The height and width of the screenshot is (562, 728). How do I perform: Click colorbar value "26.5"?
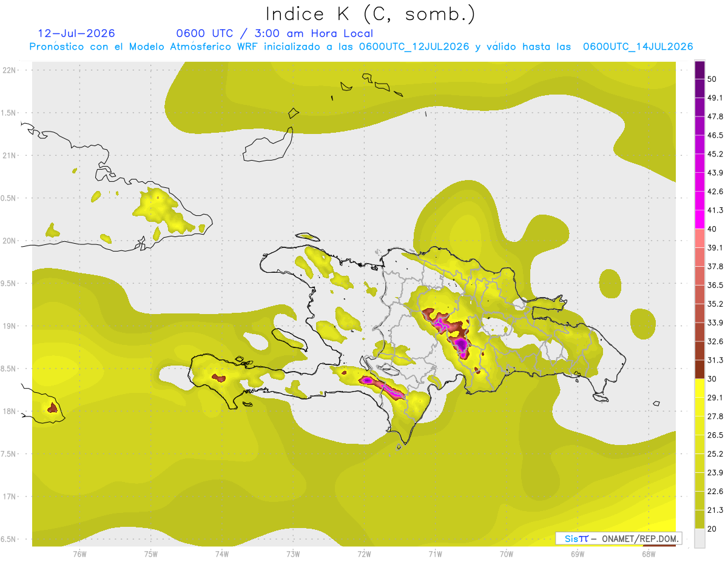click(x=715, y=435)
